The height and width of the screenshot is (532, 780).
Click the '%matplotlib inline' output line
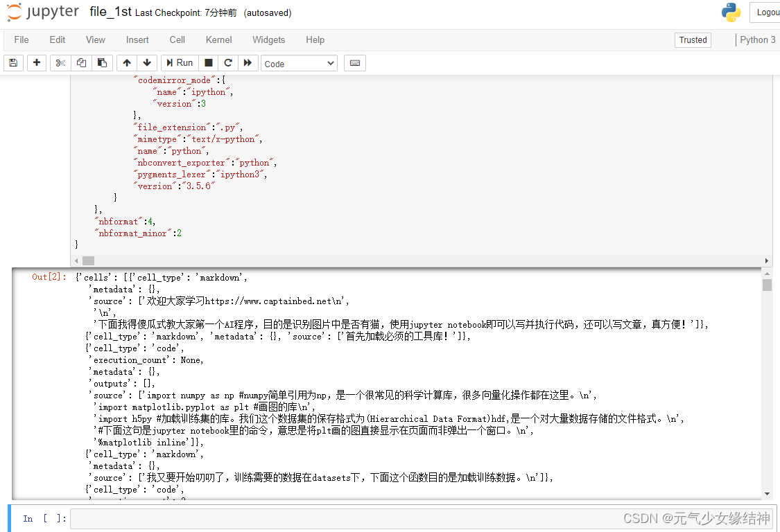(x=148, y=442)
